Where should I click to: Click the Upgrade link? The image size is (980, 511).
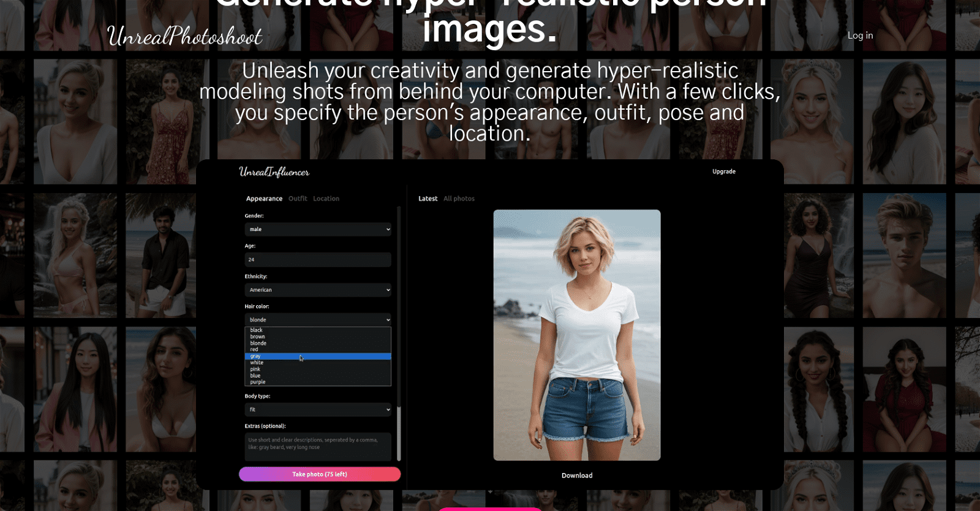pos(723,172)
